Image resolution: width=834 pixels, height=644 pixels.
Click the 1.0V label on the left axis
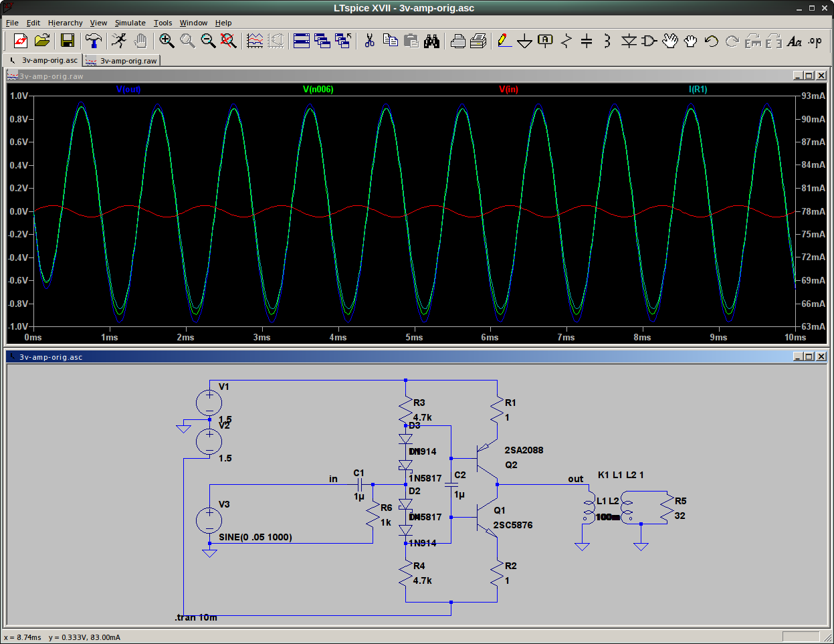coord(19,96)
